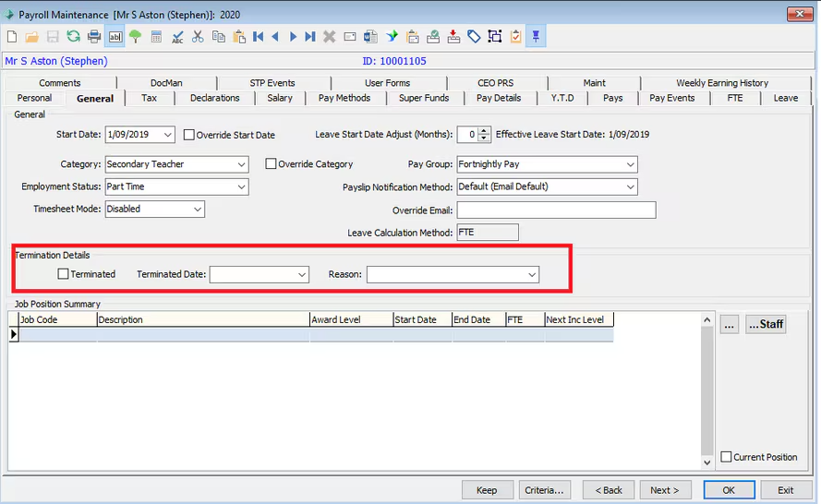Click the Exit button
The image size is (821, 504).
pyautogui.click(x=785, y=490)
